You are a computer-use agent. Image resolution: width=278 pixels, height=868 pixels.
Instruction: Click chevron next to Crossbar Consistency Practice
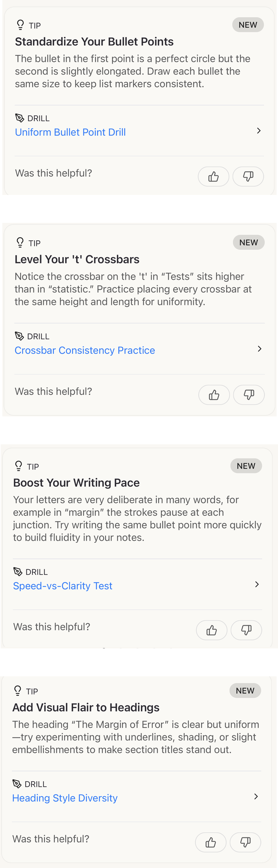(x=259, y=349)
